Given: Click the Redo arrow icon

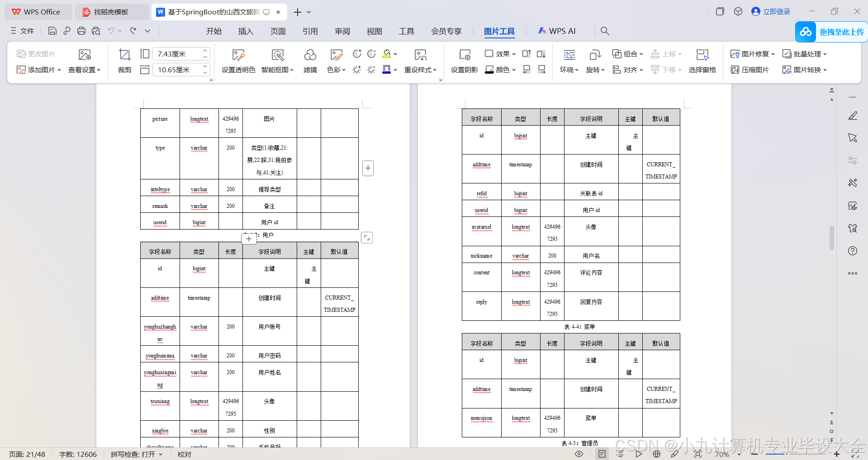Looking at the screenshot, I should (133, 31).
